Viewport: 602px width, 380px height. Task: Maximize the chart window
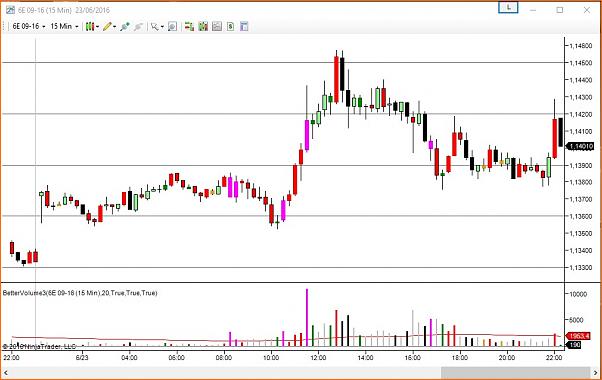(560, 10)
